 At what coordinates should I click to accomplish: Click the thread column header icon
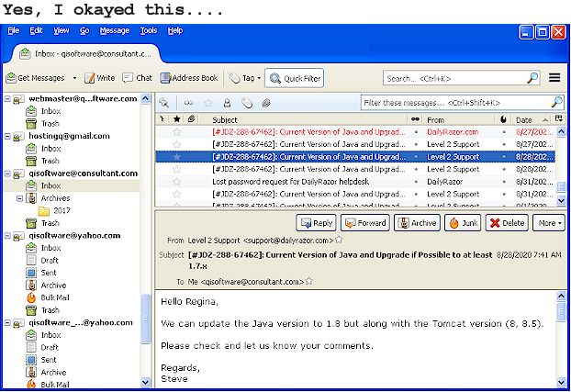(162, 119)
